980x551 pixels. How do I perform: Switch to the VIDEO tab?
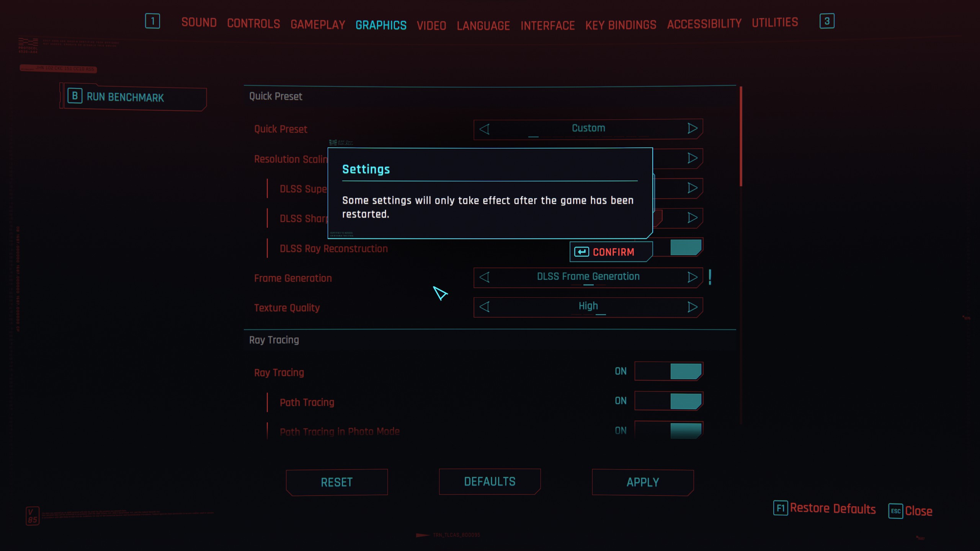pos(431,25)
